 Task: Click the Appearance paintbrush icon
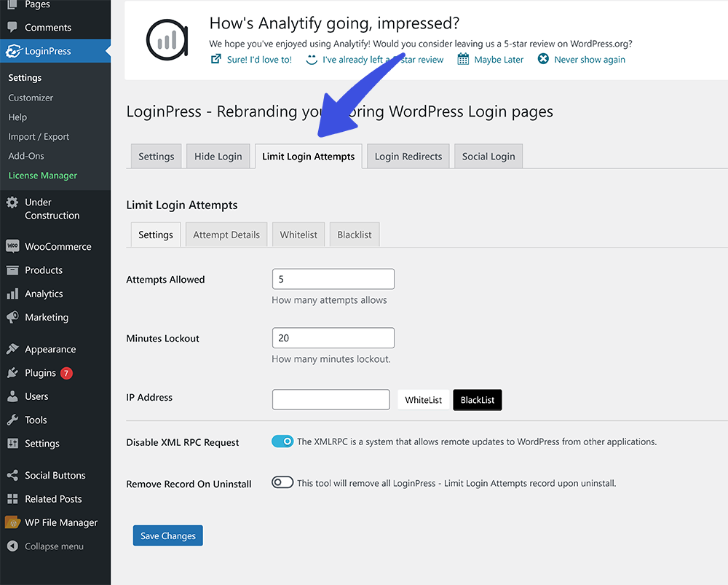tap(12, 349)
